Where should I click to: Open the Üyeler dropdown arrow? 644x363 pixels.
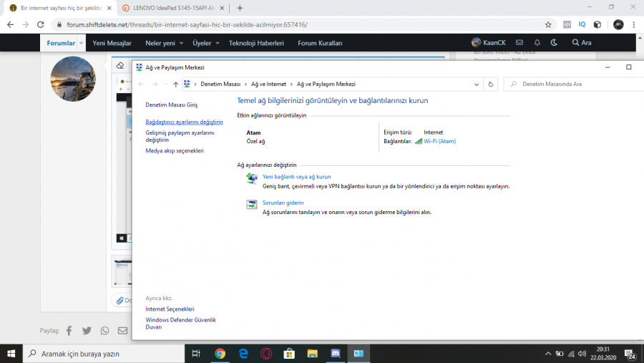coord(218,43)
